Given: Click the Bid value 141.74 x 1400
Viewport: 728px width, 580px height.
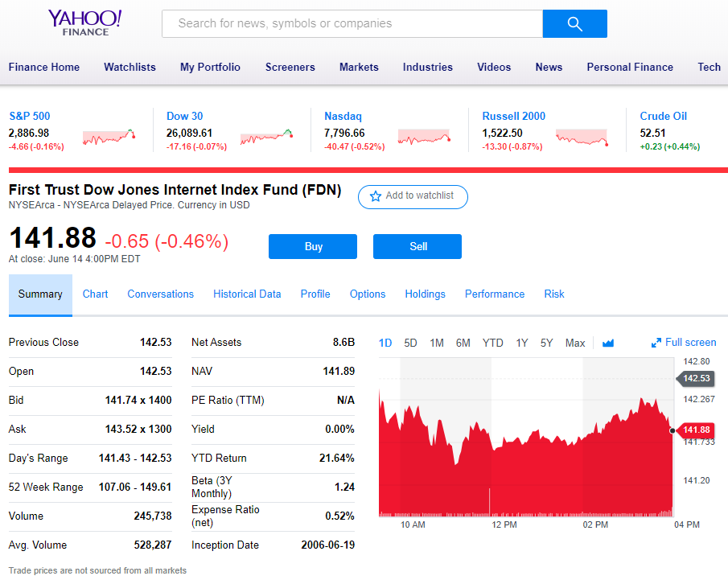Looking at the screenshot, I should (138, 401).
